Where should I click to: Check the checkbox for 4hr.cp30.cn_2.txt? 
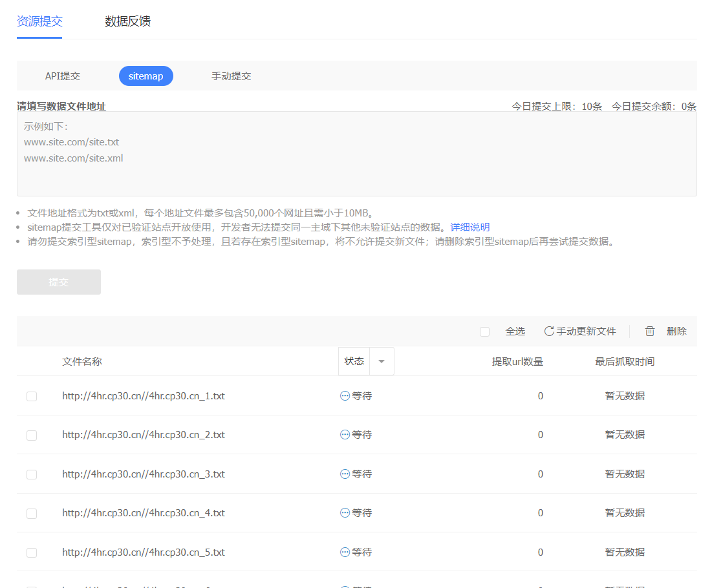point(32,435)
